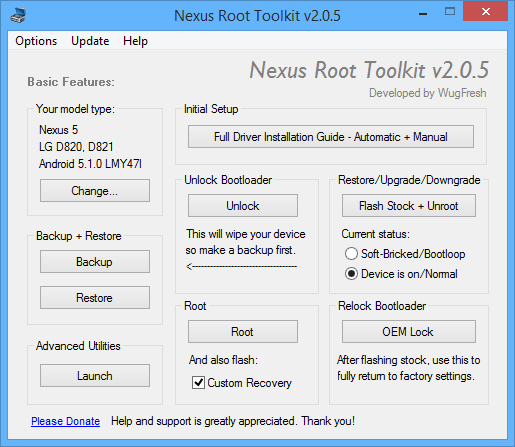This screenshot has height=447, width=515.
Task: Click the Unlock bootloader button
Action: [x=243, y=206]
